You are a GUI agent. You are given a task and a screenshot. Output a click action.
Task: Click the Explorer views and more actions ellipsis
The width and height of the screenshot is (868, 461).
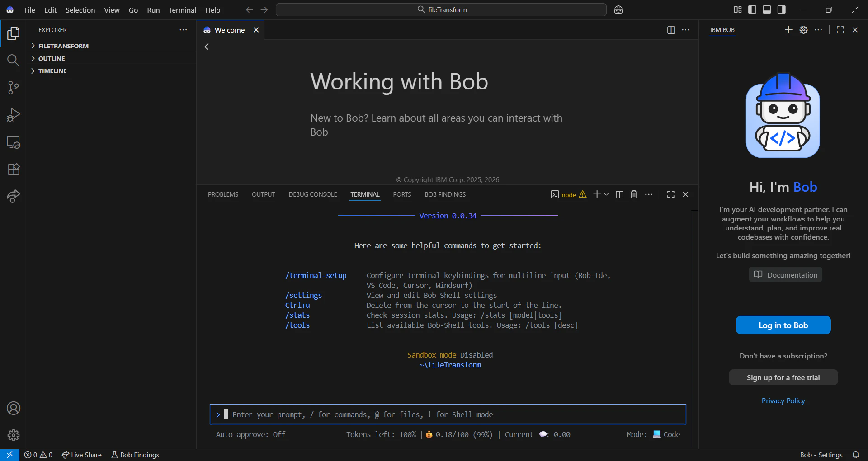(183, 30)
